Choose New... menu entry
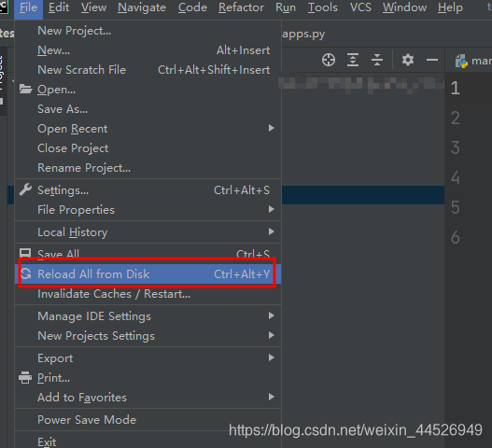This screenshot has width=492, height=448. click(148, 50)
